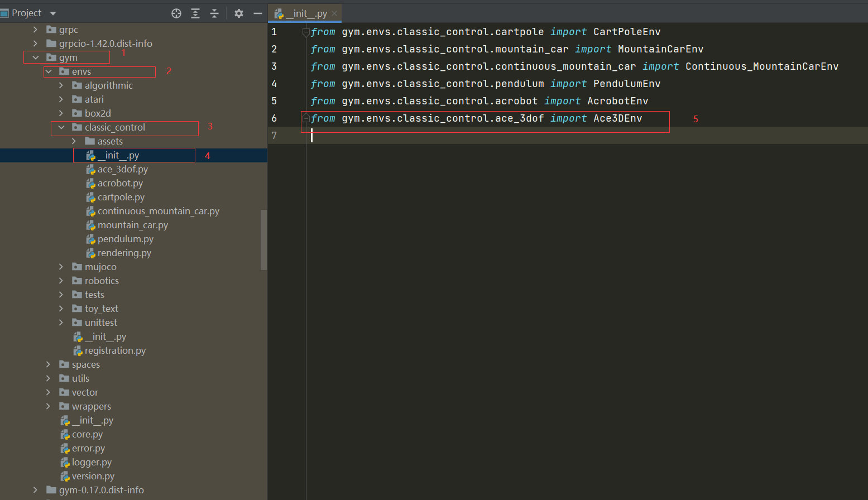
Task: Expand the gym-0.17.0.dist-info folder
Action: 35,490
